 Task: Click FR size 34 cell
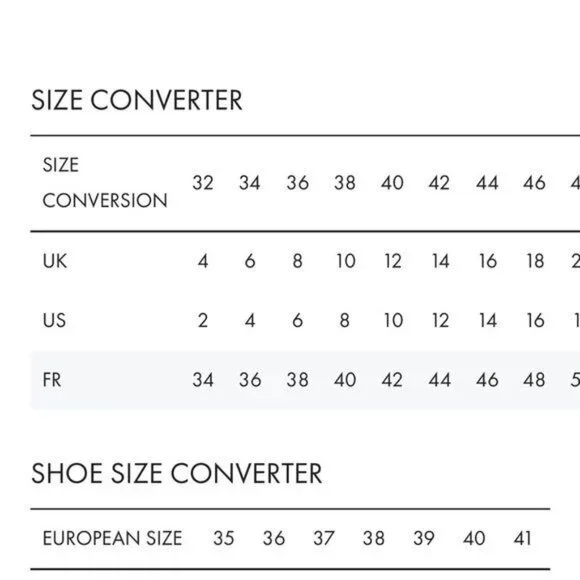point(203,380)
